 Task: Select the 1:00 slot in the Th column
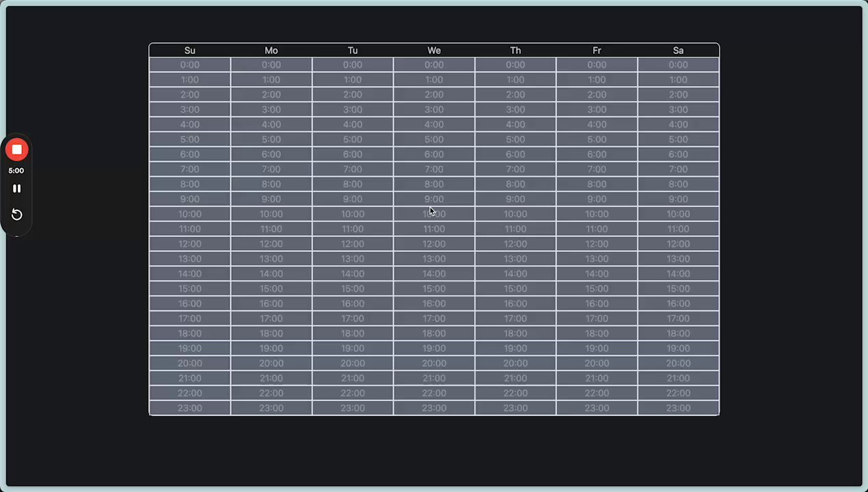pyautogui.click(x=515, y=80)
